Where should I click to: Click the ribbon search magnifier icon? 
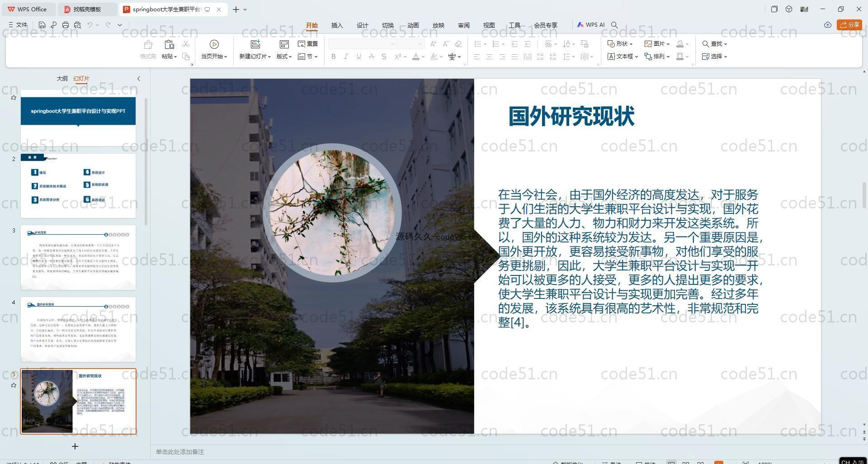pos(614,25)
